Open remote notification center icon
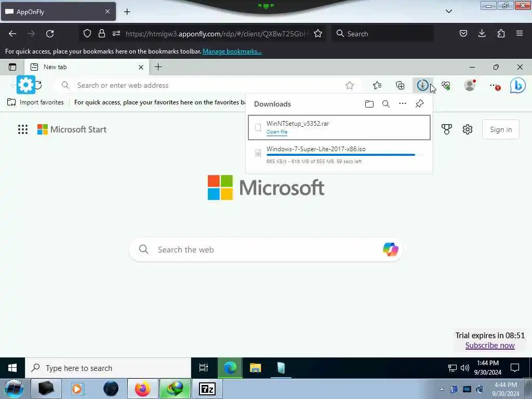532x399 pixels. point(515,368)
